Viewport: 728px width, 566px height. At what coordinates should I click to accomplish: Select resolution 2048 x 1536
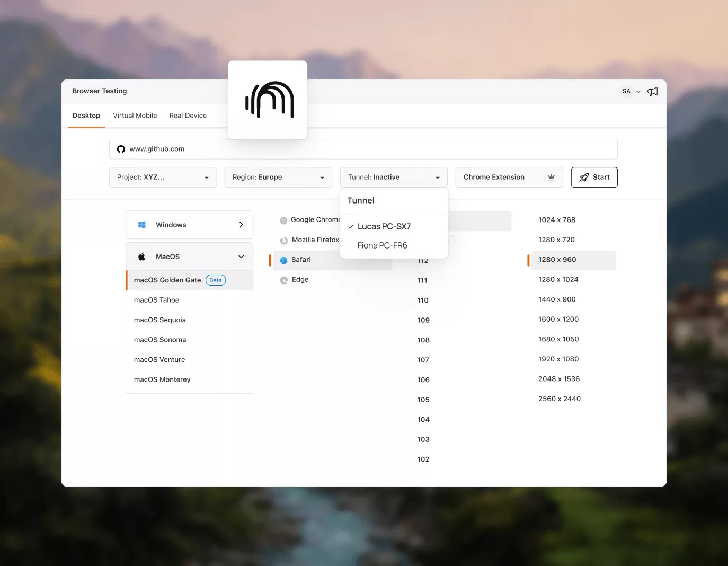click(x=559, y=378)
